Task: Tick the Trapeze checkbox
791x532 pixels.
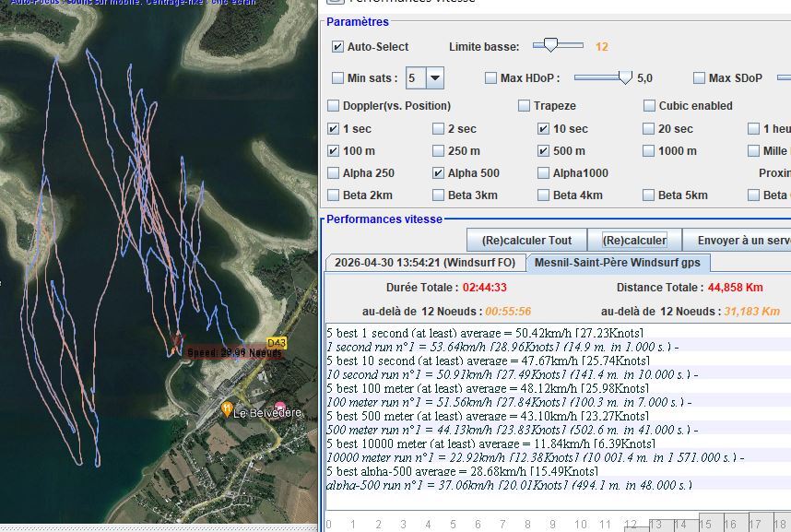Action: point(524,106)
